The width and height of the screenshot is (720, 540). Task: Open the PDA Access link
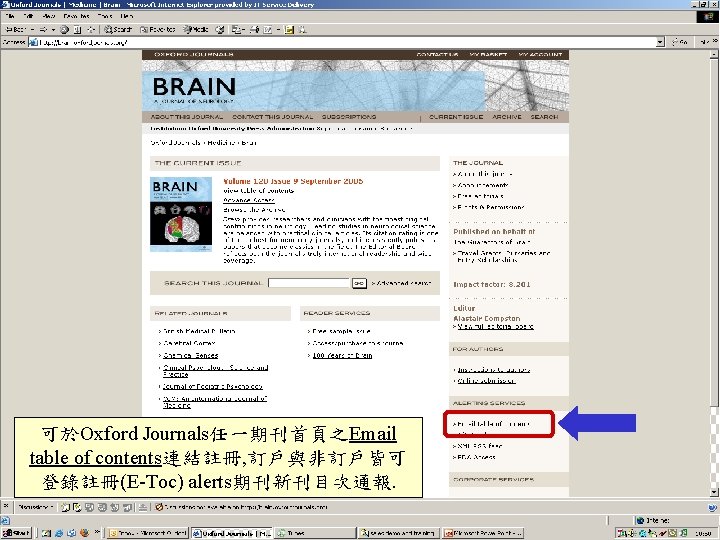pyautogui.click(x=476, y=457)
